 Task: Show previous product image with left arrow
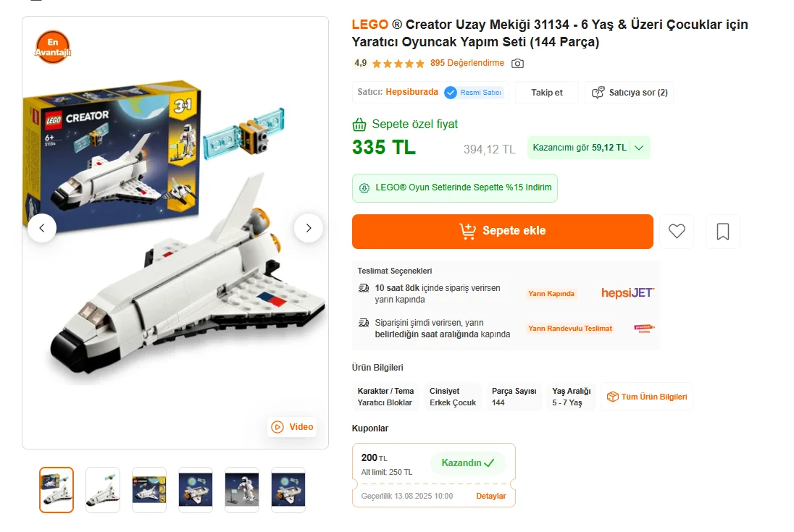(42, 228)
